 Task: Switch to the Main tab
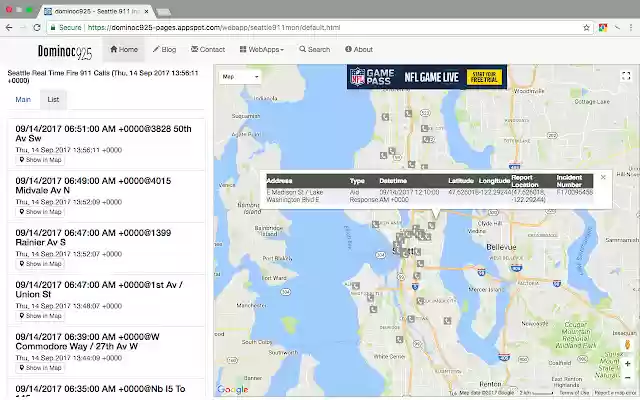(23, 100)
